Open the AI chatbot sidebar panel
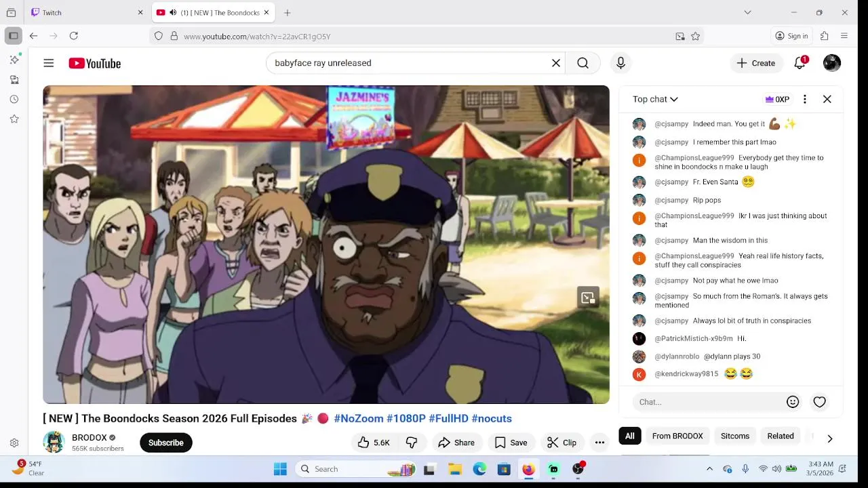Screen dimensions: 868x488 pyautogui.click(x=14, y=60)
